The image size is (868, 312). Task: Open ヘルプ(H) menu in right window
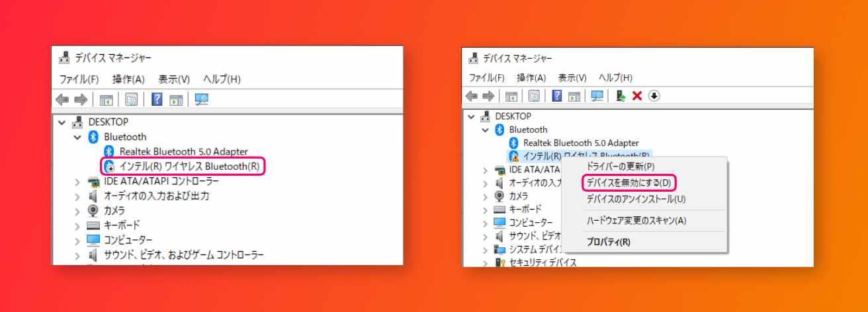tap(615, 77)
